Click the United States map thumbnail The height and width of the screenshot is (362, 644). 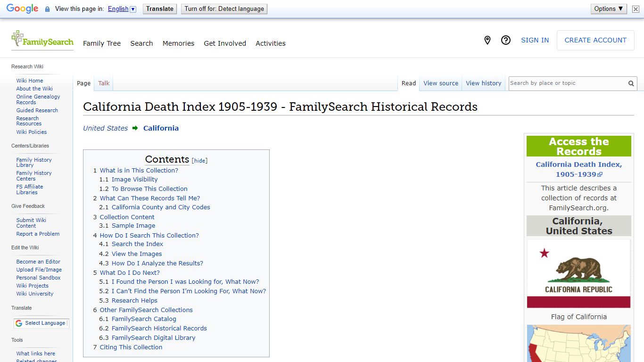[578, 343]
